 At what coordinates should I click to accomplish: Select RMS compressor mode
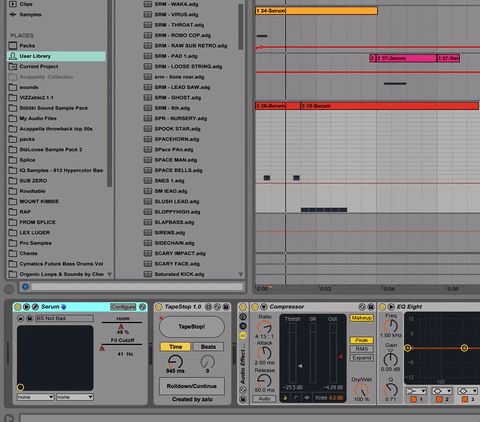tap(362, 349)
